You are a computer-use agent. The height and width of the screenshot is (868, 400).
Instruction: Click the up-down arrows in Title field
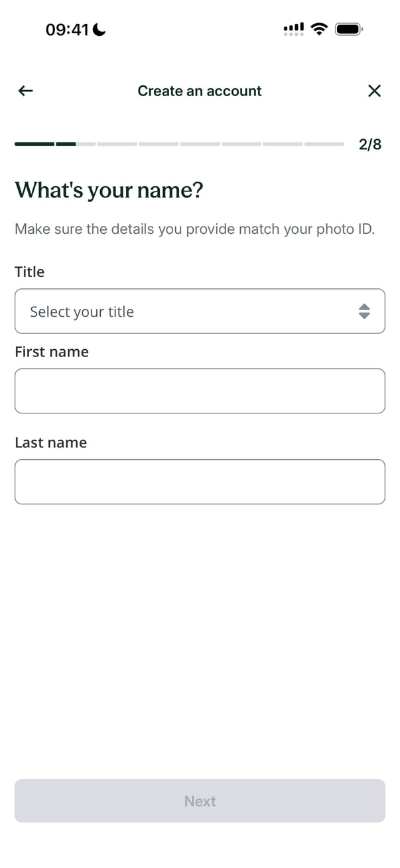tap(364, 311)
